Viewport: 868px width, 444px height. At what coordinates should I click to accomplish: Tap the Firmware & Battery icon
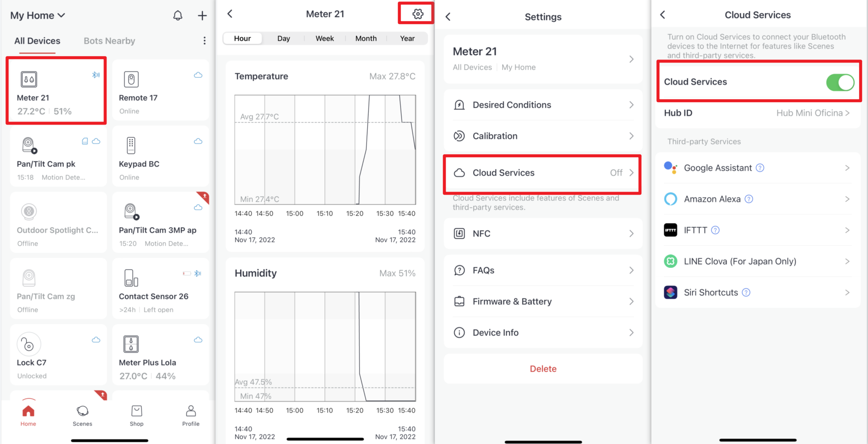459,301
